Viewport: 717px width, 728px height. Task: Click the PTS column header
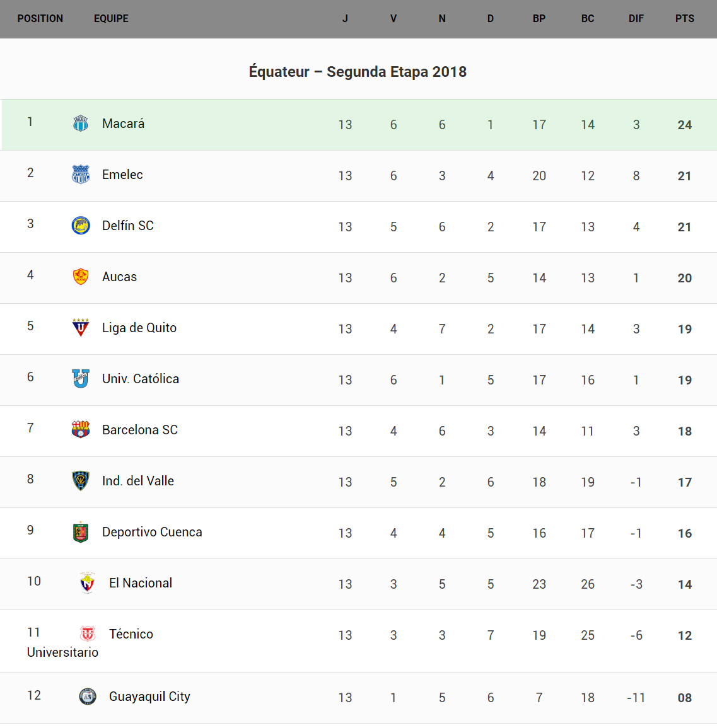pos(684,19)
